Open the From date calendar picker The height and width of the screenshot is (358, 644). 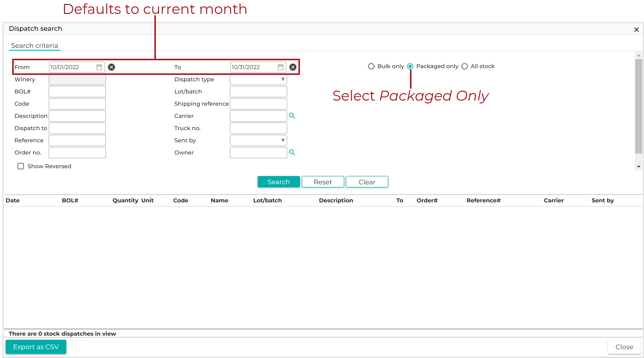click(x=99, y=67)
